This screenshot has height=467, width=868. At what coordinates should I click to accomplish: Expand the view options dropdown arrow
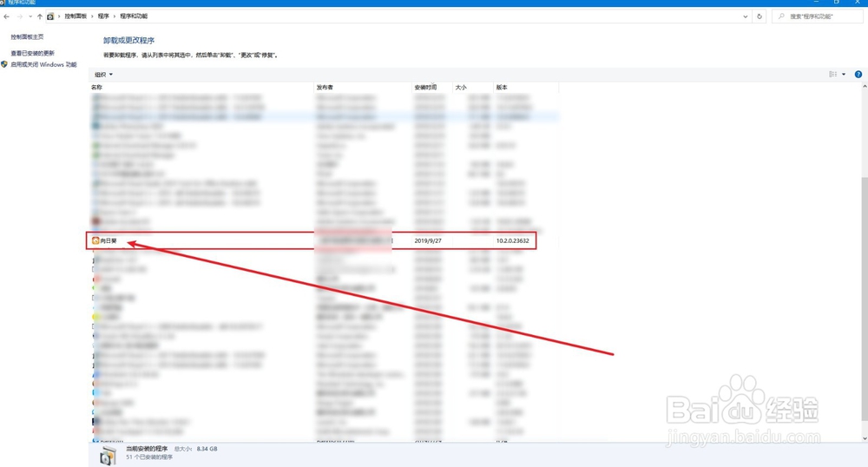click(844, 74)
